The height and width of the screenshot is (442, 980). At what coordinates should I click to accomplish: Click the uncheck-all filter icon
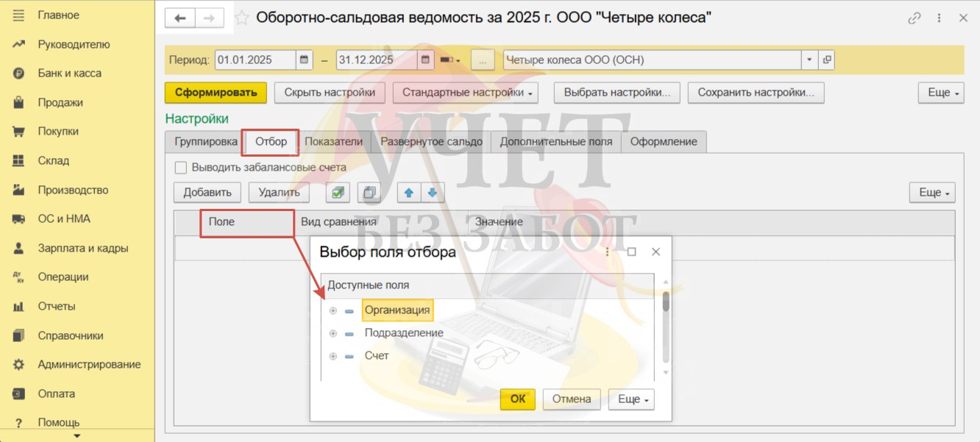[x=369, y=193]
